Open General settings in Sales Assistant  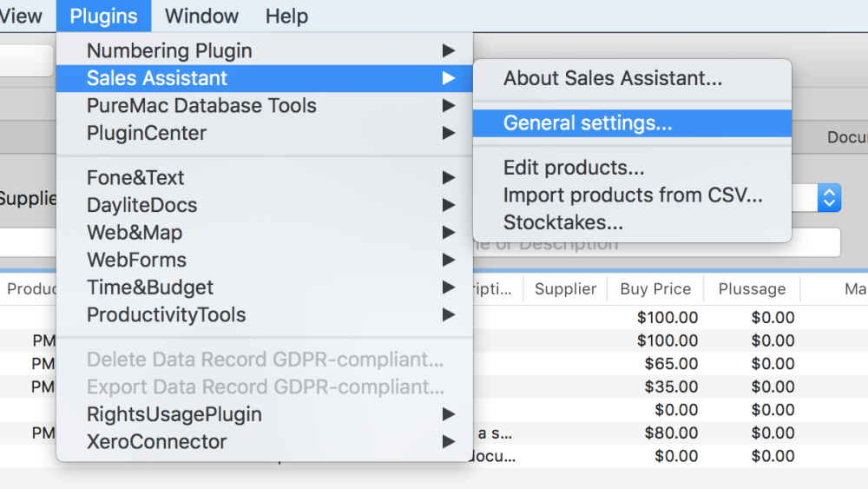588,123
